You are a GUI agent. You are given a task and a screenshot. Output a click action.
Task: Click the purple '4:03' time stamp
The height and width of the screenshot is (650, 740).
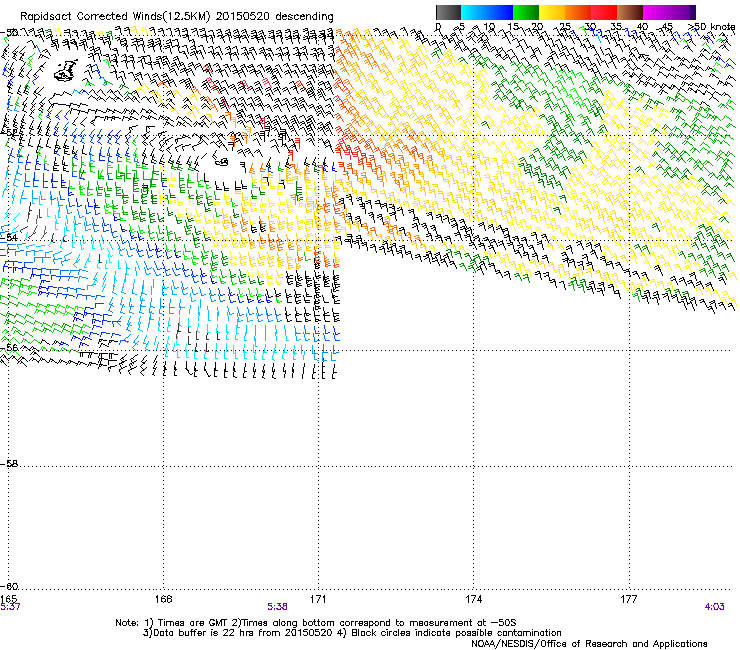714,607
